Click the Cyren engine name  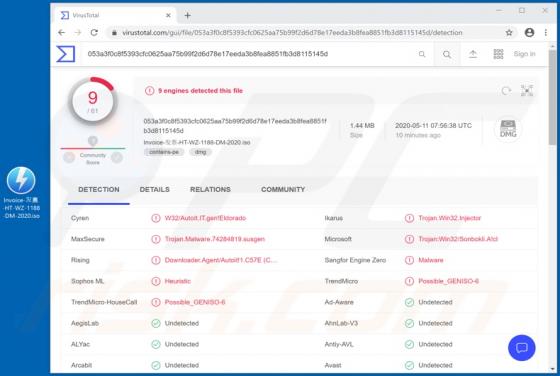coord(80,218)
